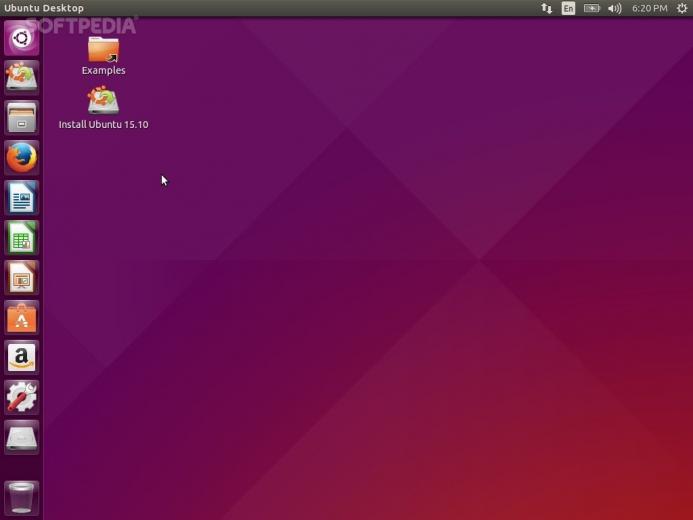Launch Install Ubuntu from the launcher
693x520 pixels.
(22, 78)
